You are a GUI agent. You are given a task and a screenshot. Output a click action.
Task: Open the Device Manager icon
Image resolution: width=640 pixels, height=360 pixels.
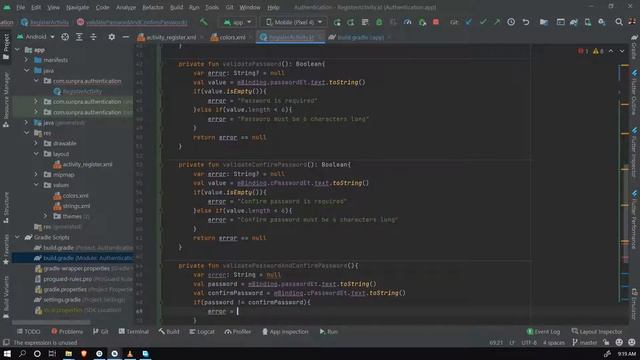click(588, 22)
